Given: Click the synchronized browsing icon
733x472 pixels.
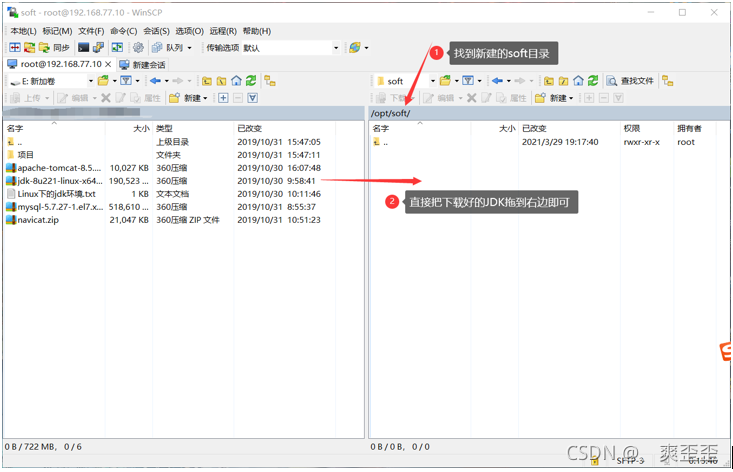Looking at the screenshot, I should click(117, 48).
